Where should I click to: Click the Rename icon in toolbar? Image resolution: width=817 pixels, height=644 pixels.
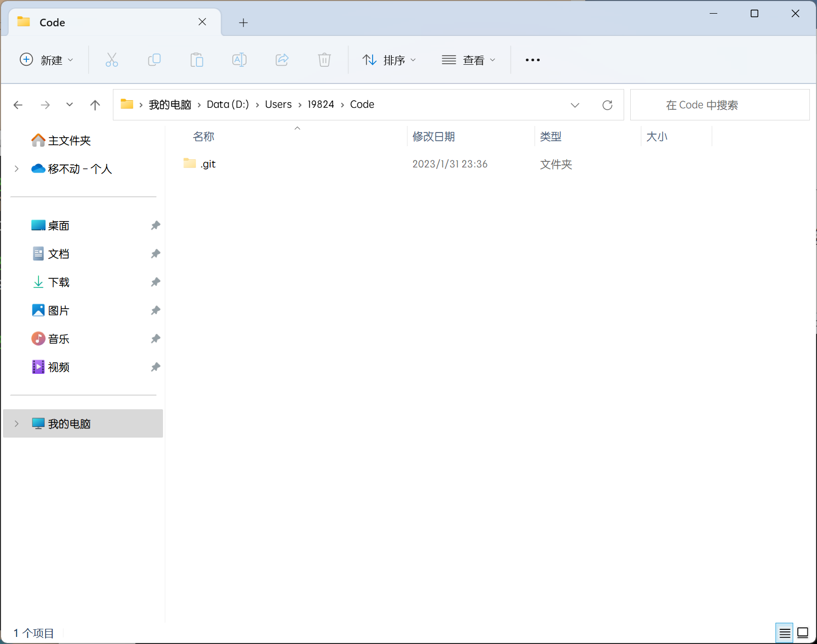(x=239, y=60)
